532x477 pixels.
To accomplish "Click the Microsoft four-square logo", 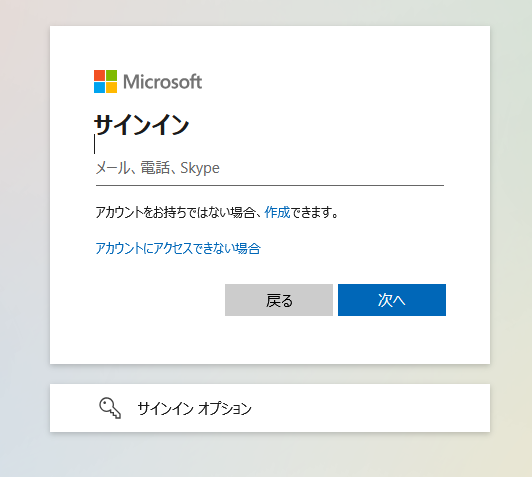I will 106,81.
